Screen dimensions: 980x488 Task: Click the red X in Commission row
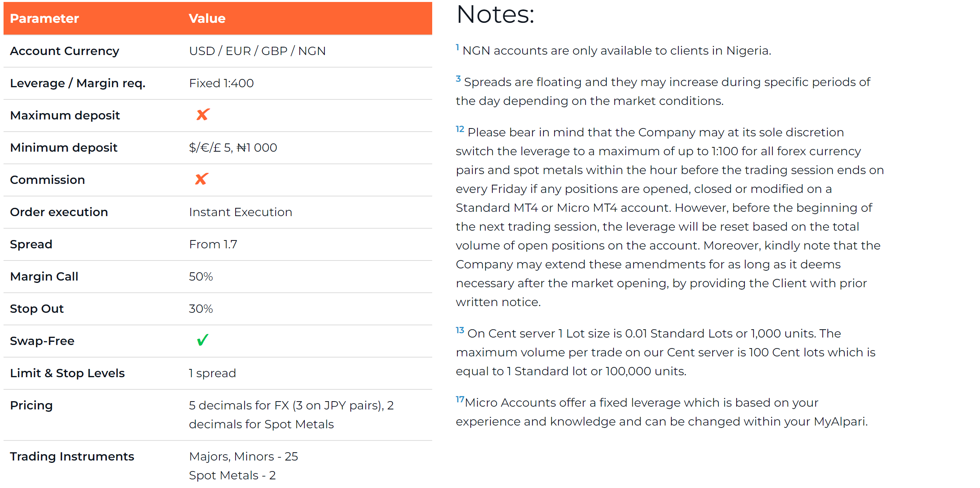coord(201,179)
